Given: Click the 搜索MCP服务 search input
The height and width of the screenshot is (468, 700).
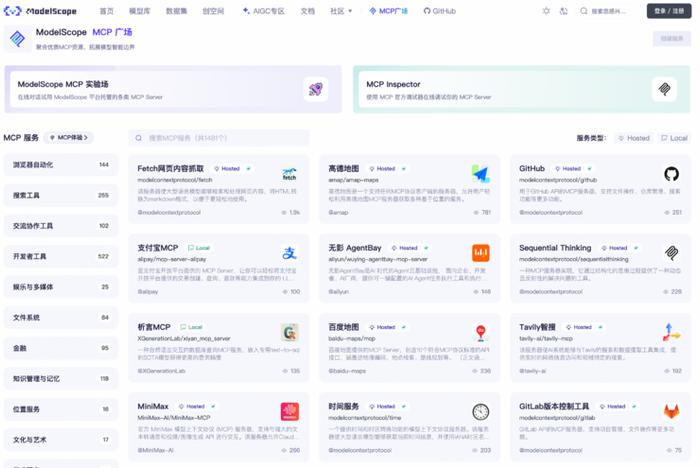Looking at the screenshot, I should tap(219, 138).
